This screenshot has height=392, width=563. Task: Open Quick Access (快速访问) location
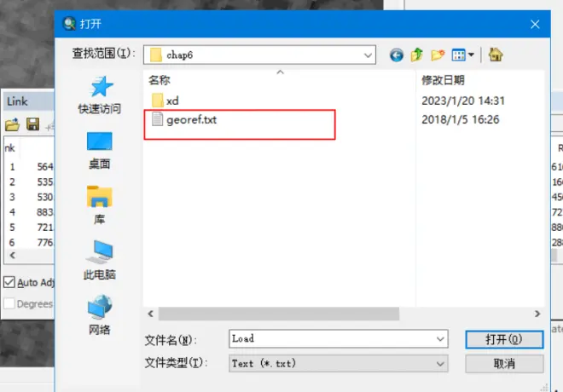[100, 95]
